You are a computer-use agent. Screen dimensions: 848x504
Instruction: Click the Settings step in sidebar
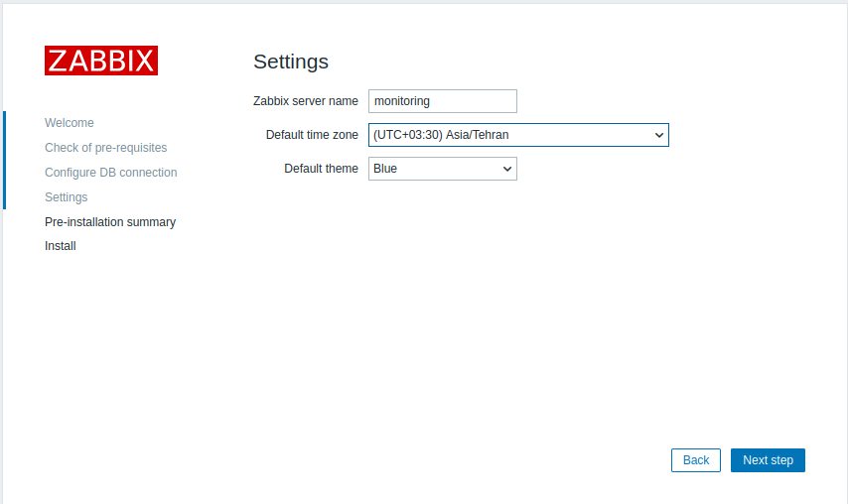(x=67, y=197)
